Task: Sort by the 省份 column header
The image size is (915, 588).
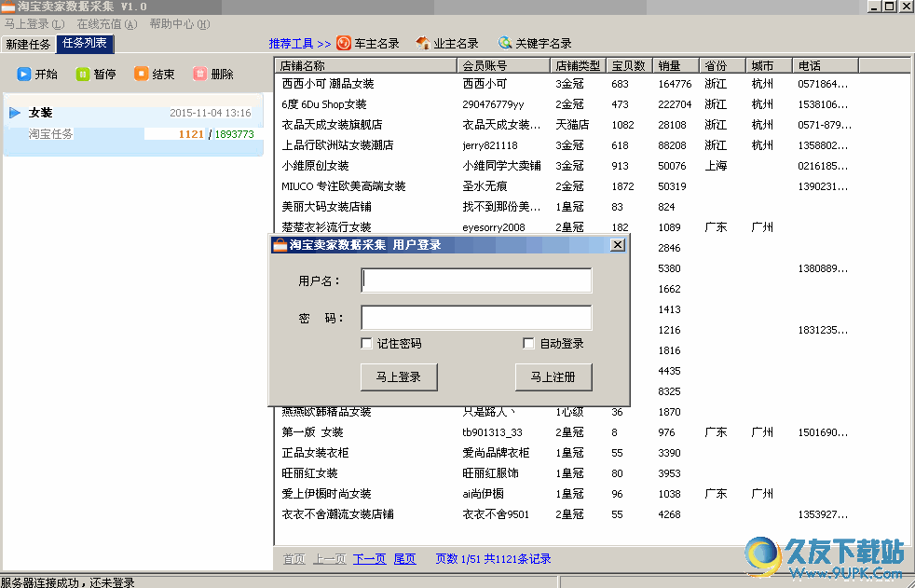Action: 723,65
